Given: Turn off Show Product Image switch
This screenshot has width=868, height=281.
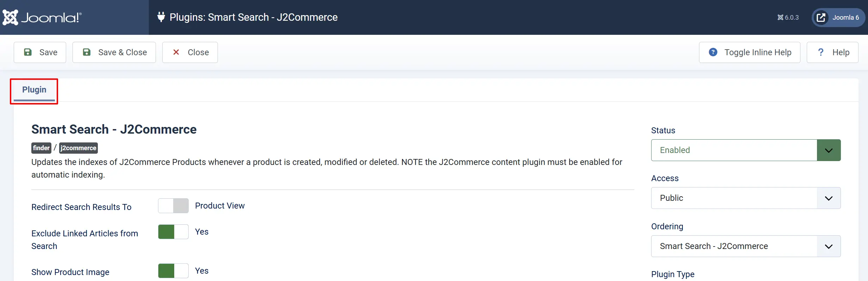Looking at the screenshot, I should click(173, 271).
